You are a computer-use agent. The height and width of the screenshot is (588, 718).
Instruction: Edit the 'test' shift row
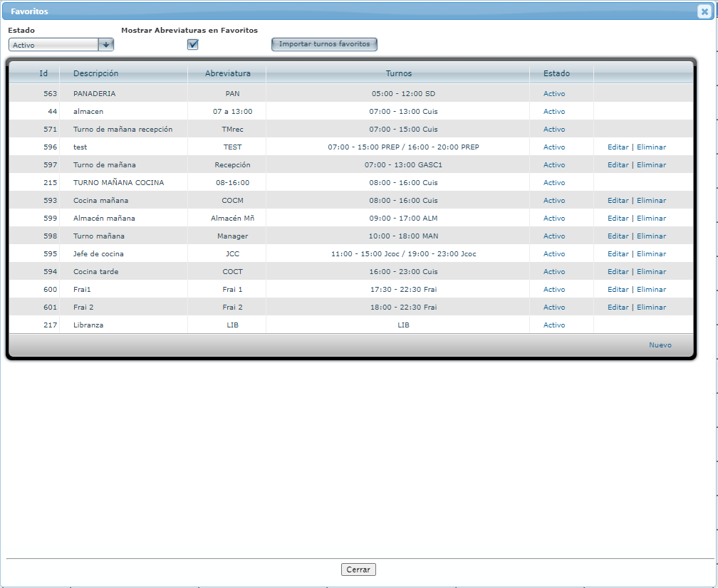tap(618, 147)
